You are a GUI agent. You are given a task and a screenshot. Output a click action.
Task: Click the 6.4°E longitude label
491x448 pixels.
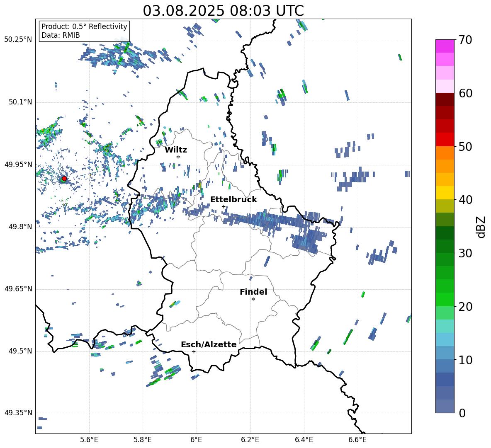304,440
